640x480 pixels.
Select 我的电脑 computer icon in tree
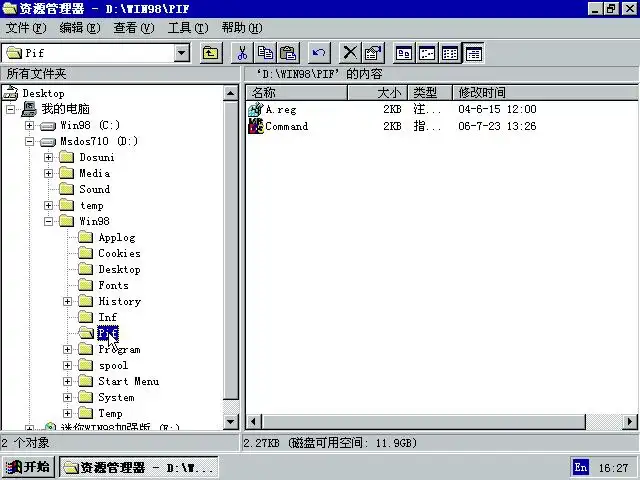29,109
